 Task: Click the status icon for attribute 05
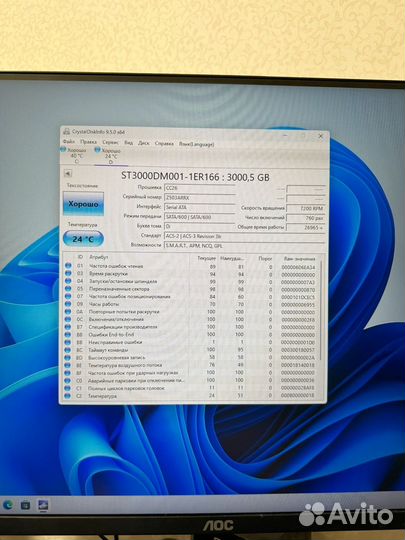pyautogui.click(x=68, y=289)
